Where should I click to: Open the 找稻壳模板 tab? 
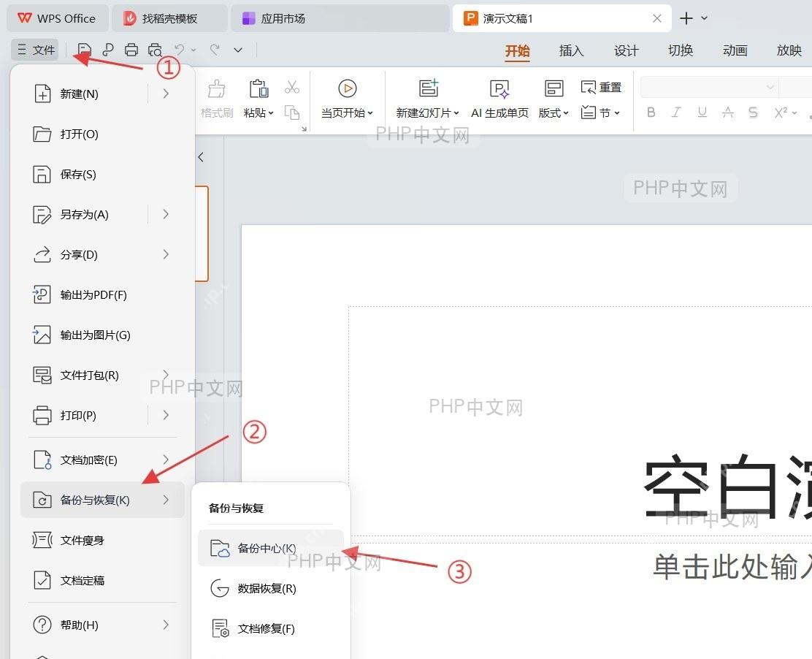point(169,19)
